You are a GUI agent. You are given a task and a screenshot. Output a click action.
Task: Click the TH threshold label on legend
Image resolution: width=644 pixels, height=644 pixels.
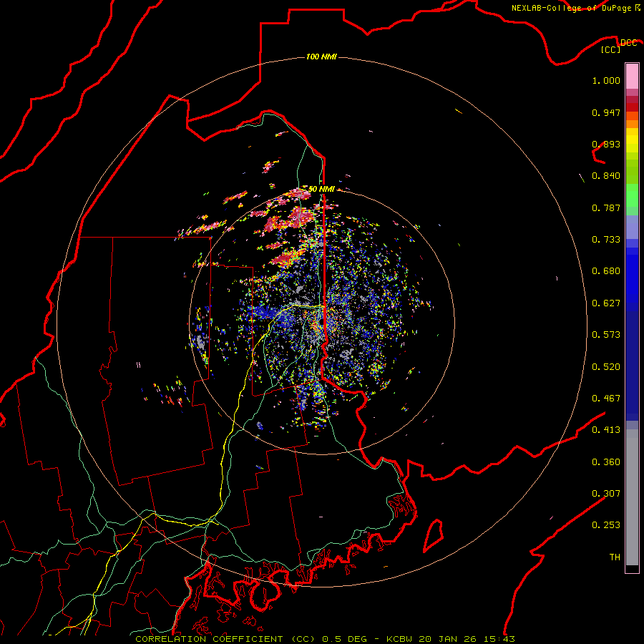(x=615, y=557)
